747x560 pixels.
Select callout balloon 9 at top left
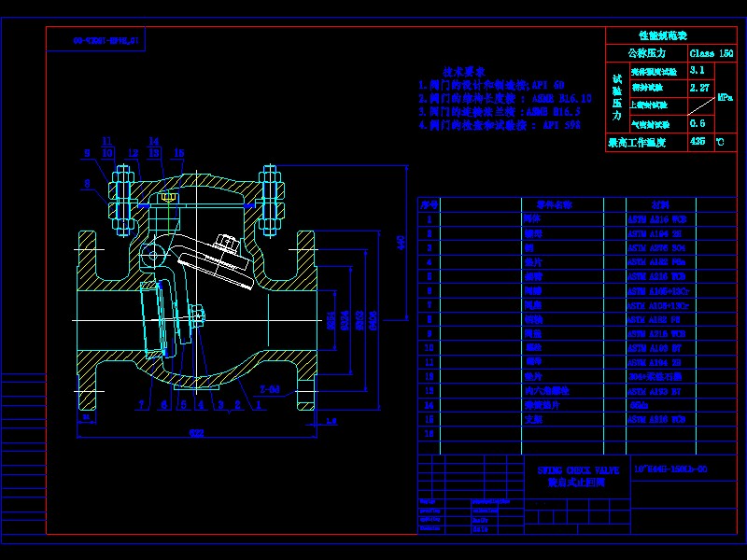[86, 152]
